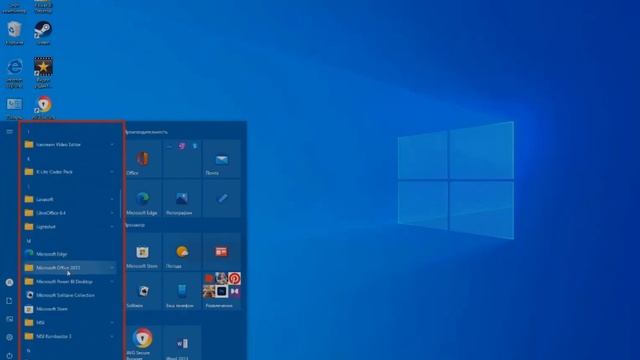Expand the Microsoft Power BI Desktop chevron
640x360 pixels.
point(112,282)
